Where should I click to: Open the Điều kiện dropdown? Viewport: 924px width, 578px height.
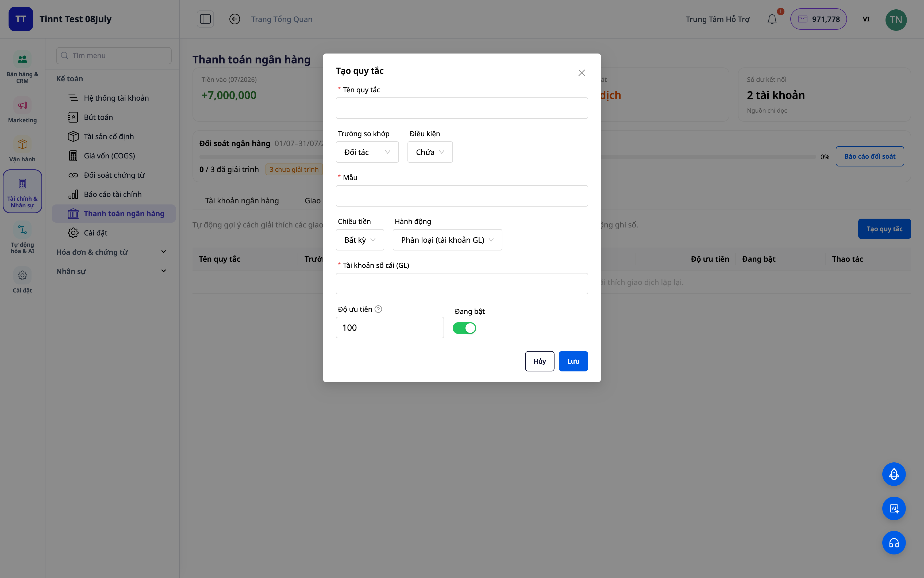click(x=430, y=152)
